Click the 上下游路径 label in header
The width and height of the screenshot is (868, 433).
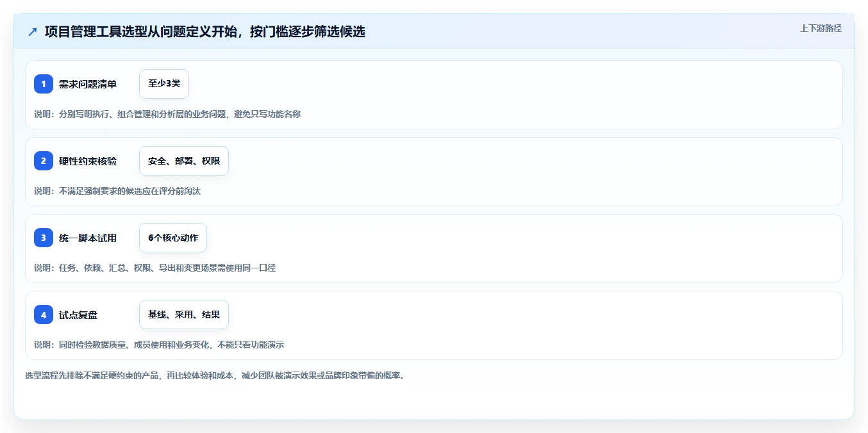coord(821,28)
